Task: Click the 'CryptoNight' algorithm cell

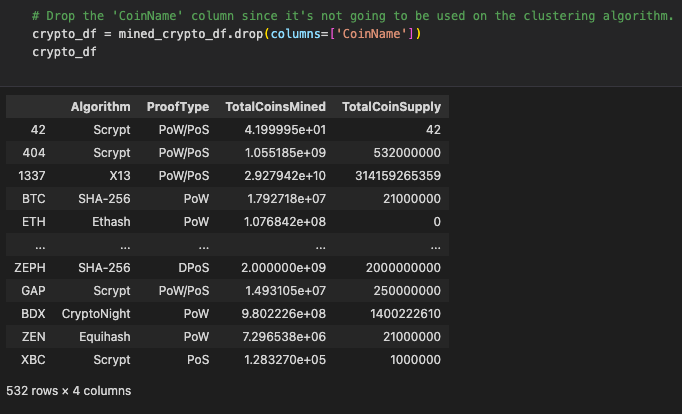Action: coord(96,314)
